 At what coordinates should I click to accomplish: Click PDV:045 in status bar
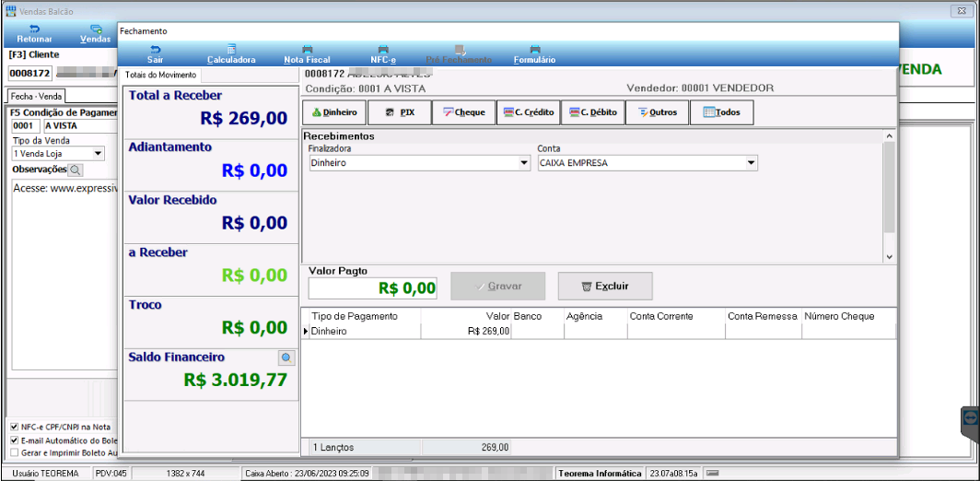click(x=111, y=473)
